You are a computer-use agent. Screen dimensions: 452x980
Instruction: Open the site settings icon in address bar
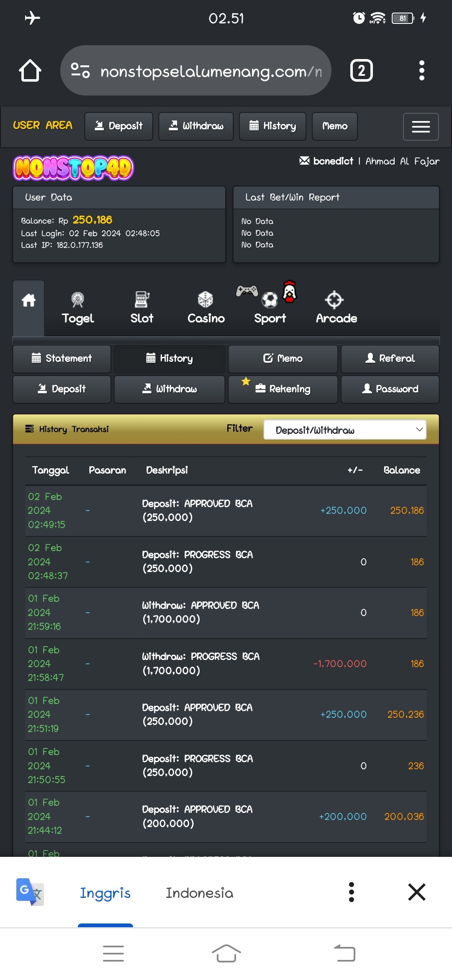(80, 70)
